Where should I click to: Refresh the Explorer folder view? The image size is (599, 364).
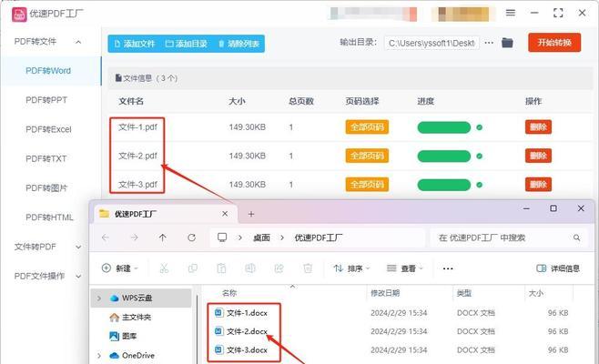[x=192, y=238]
